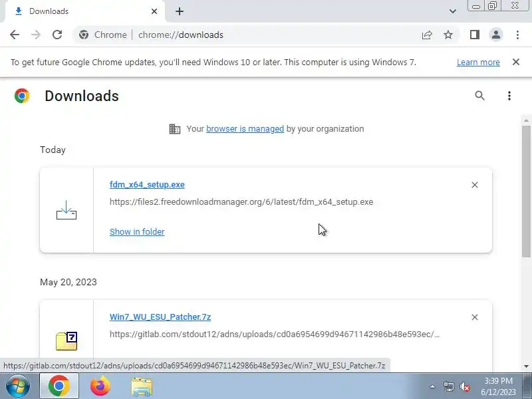Open the clock showing 3:39 PM
This screenshot has width=532, height=399.
tap(498, 386)
